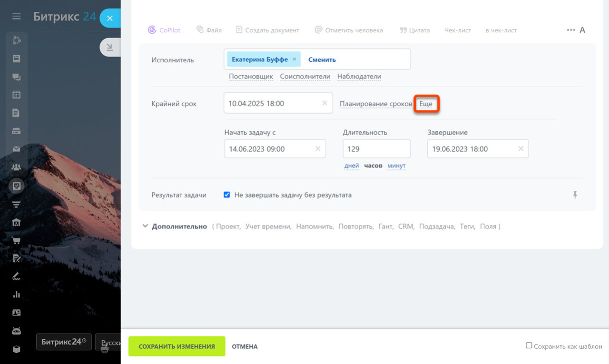Attach a file via Файл paperclip
Viewport: 609px width, 364px height.
[x=209, y=30]
